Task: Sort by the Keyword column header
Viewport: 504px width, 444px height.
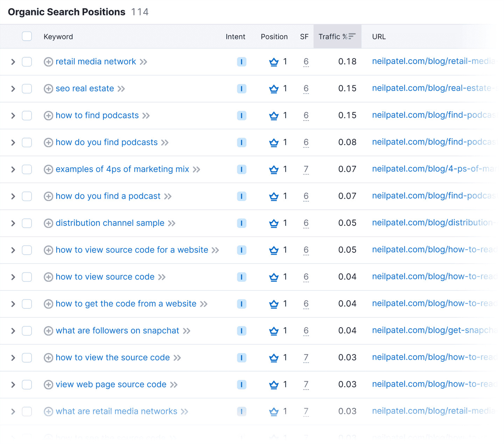Action: point(58,37)
